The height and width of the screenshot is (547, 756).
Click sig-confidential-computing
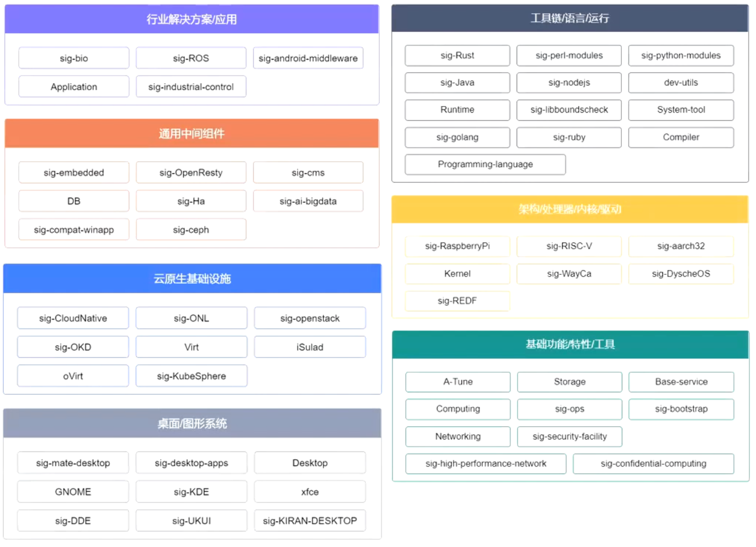point(653,464)
